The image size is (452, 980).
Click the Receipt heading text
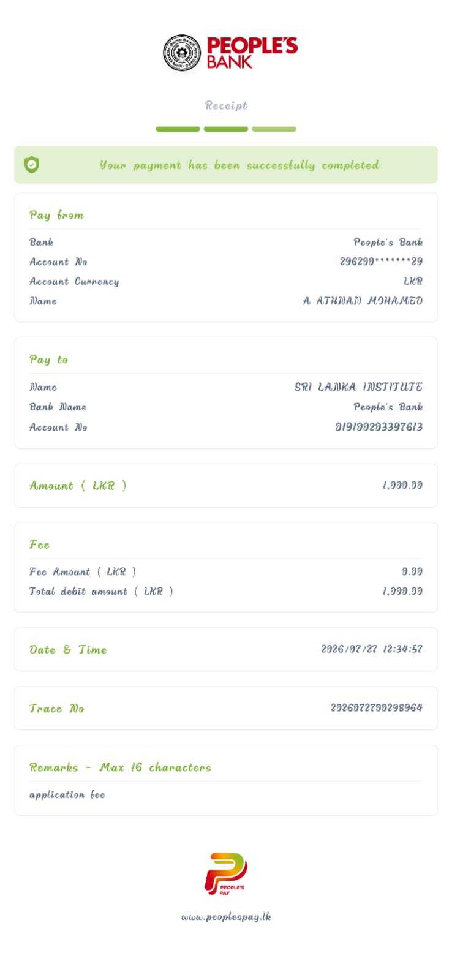226,105
